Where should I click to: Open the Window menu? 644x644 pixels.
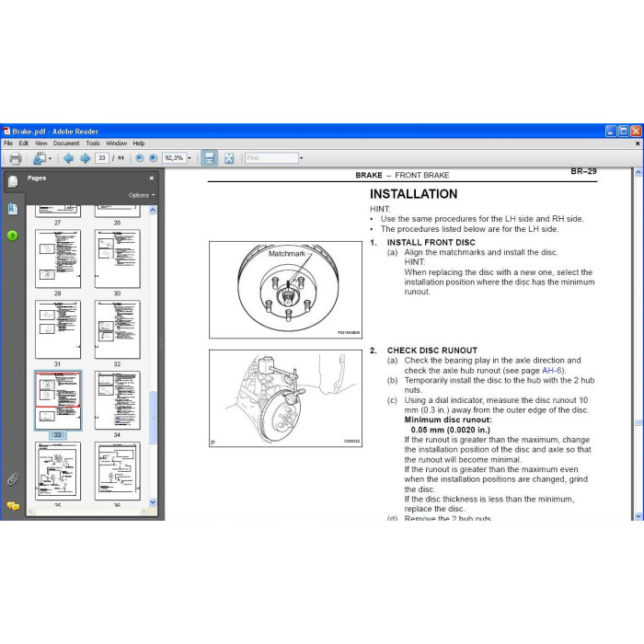pos(117,144)
